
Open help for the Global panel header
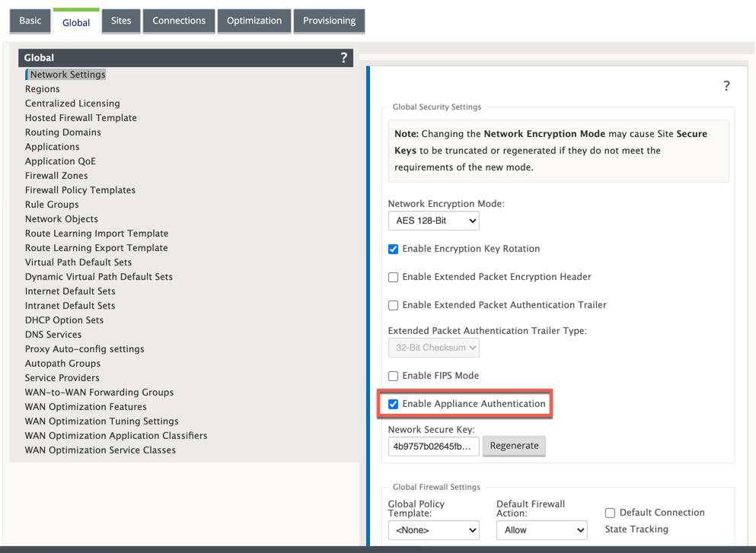click(344, 58)
